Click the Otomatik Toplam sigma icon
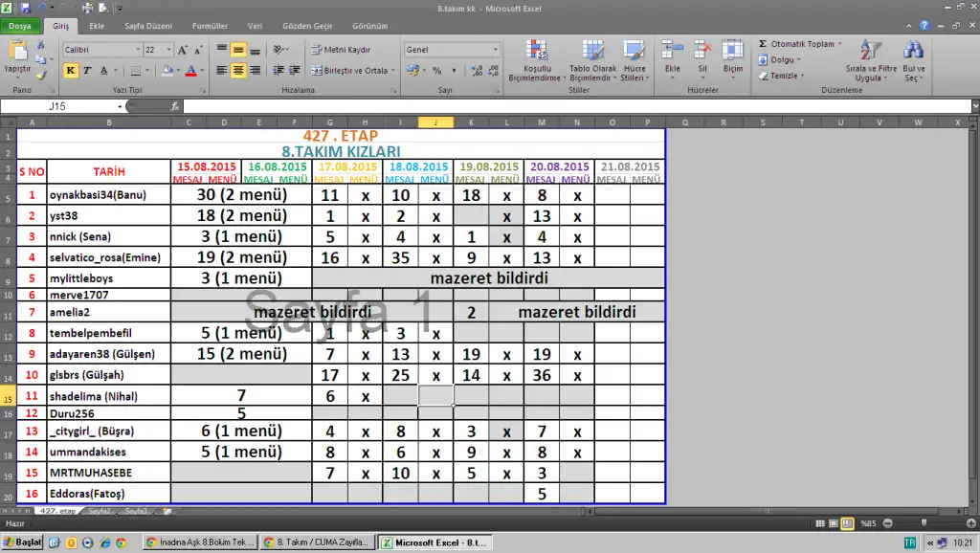Viewport: 980px width, 553px height. point(763,44)
